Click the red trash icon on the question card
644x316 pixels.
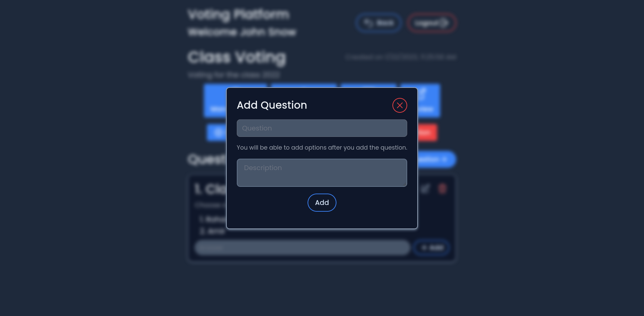pos(442,189)
